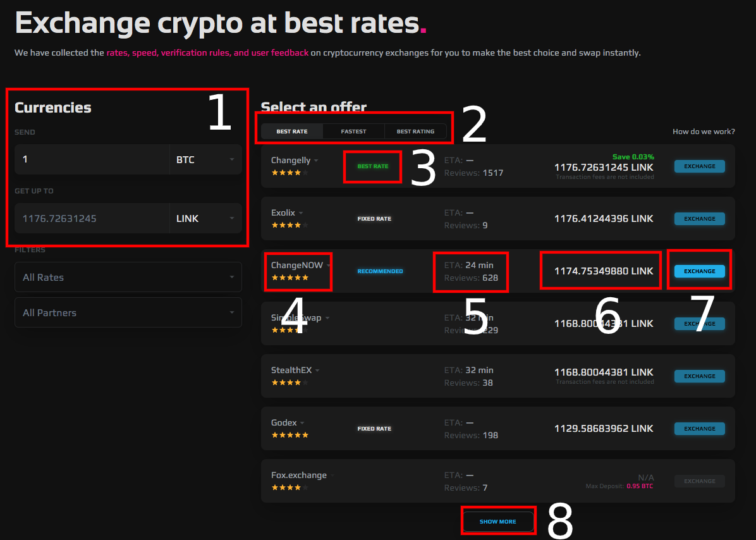Expand Exolix partner details arrow
This screenshot has width=756, height=540.
[301, 213]
